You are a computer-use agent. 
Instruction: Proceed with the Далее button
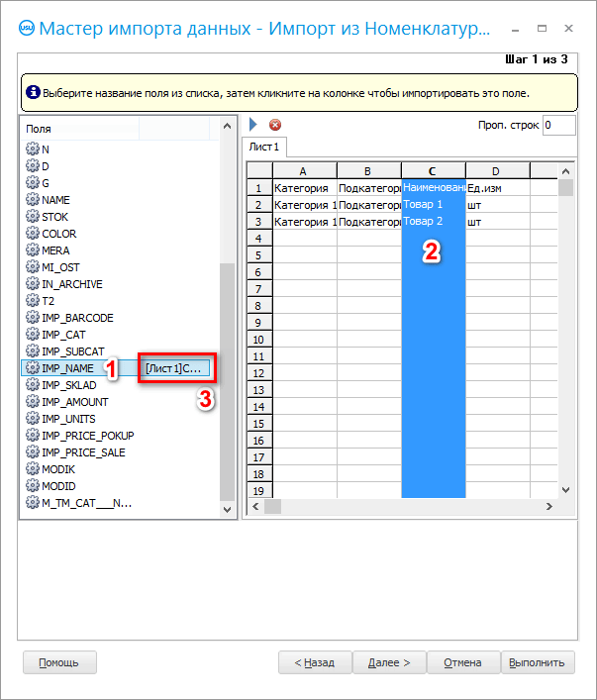[x=389, y=662]
